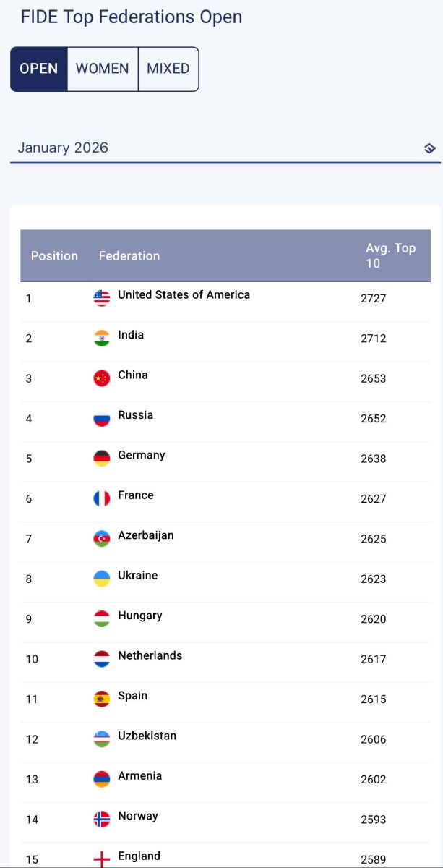Click the Norway flag icon
Image resolution: width=443 pixels, height=868 pixels.
coord(102,819)
